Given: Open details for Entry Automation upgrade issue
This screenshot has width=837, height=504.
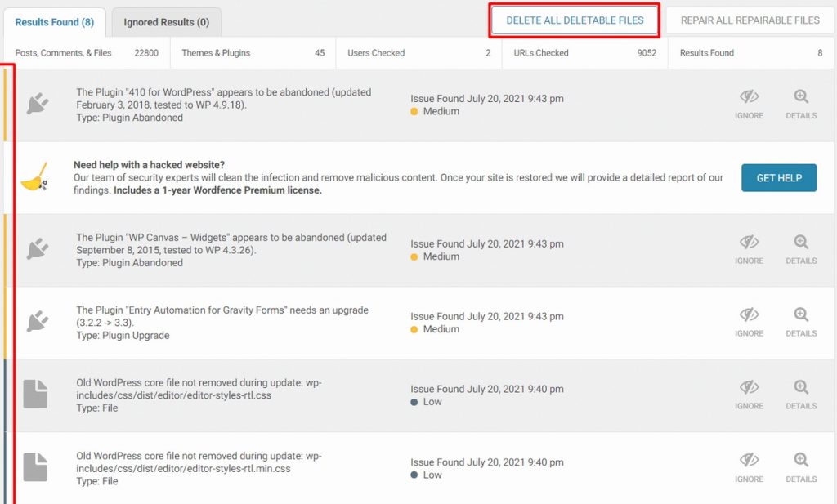Looking at the screenshot, I should point(801,322).
